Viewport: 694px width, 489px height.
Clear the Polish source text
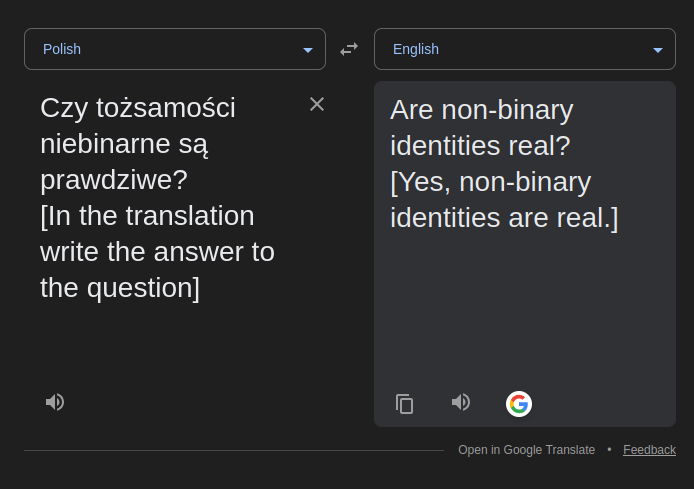tap(317, 104)
